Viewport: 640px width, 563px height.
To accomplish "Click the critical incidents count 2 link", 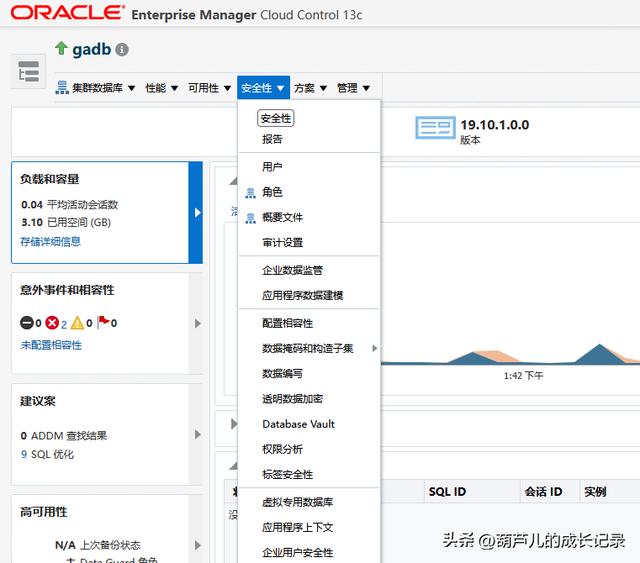I will pyautogui.click(x=64, y=324).
